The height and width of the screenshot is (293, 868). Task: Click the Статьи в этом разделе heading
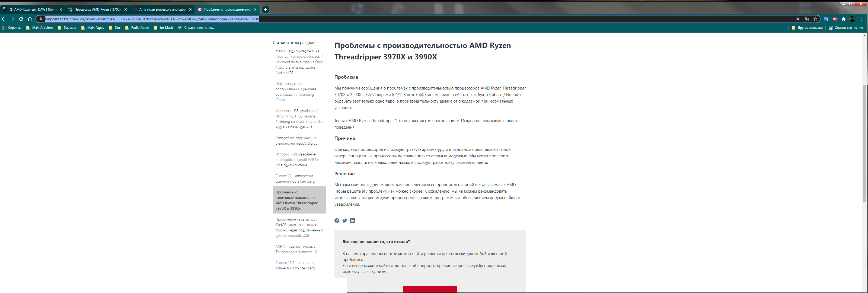click(x=294, y=43)
